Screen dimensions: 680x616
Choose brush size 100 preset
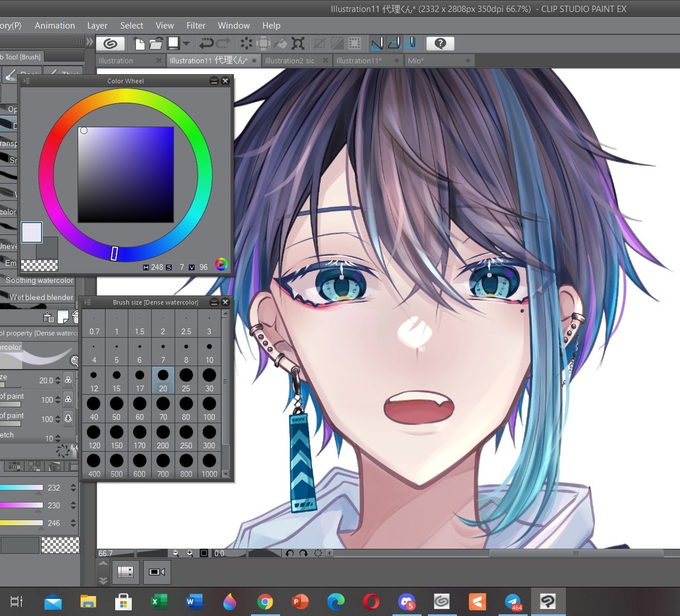click(x=209, y=409)
